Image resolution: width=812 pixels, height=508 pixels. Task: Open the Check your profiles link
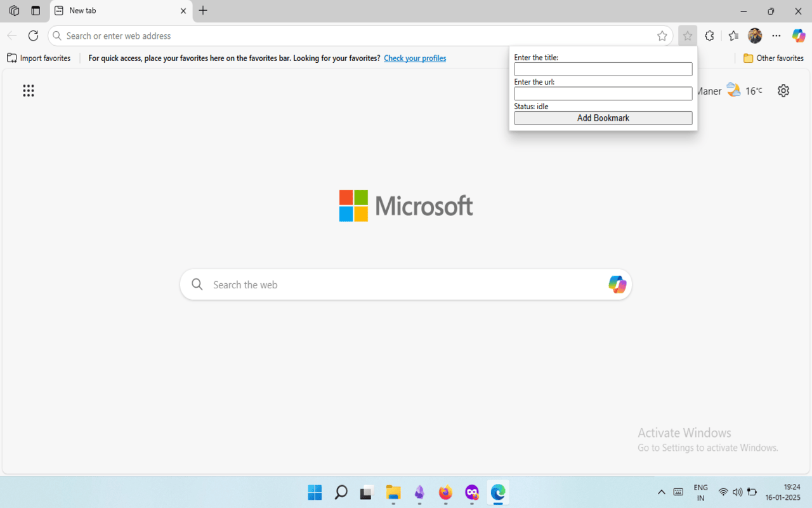click(415, 58)
